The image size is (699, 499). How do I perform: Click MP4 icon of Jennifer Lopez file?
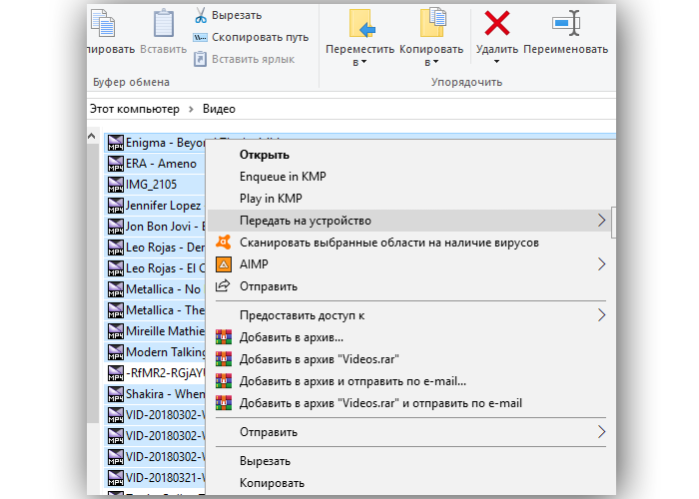116,206
